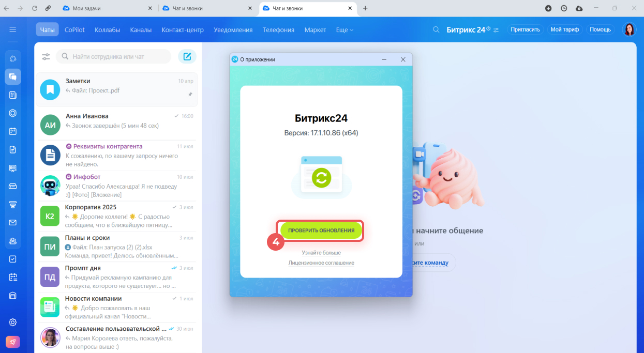Open the people group icon in sidebar
The height and width of the screenshot is (353, 644).
[x=13, y=241]
